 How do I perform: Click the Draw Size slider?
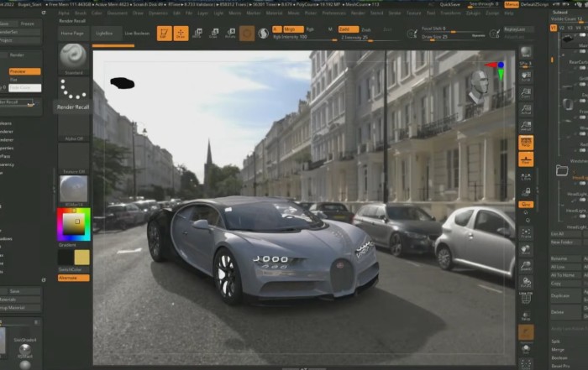point(444,36)
